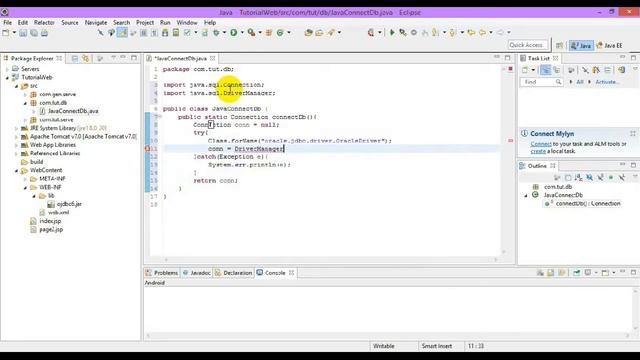The height and width of the screenshot is (360, 640).
Task: Click the Pin Console icon
Action: pos(576,273)
